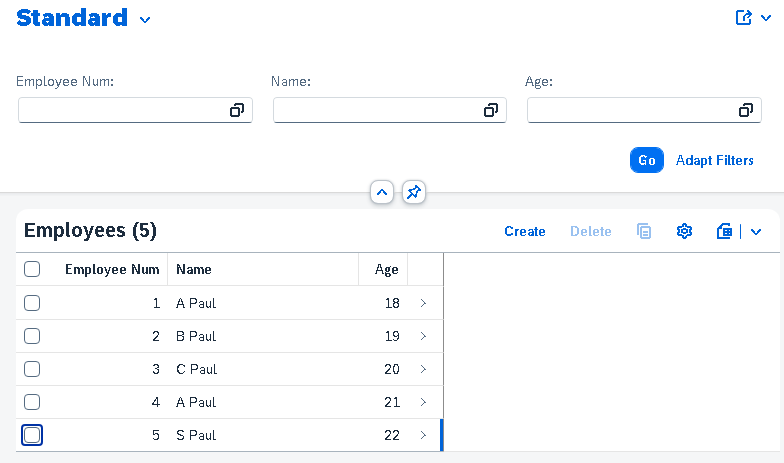Select the checkbox for row 5 S Paul
The image size is (784, 463).
tap(32, 435)
